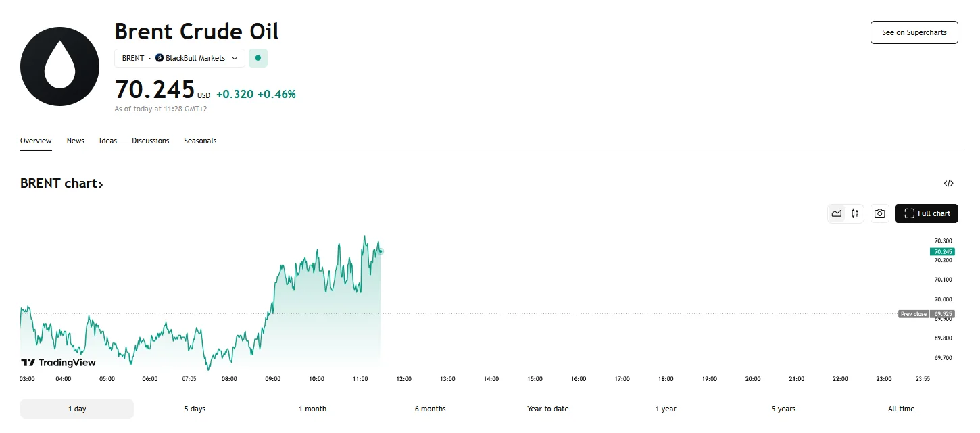Open the Seasonals tab
This screenshot has width=980, height=433.
coord(200,141)
